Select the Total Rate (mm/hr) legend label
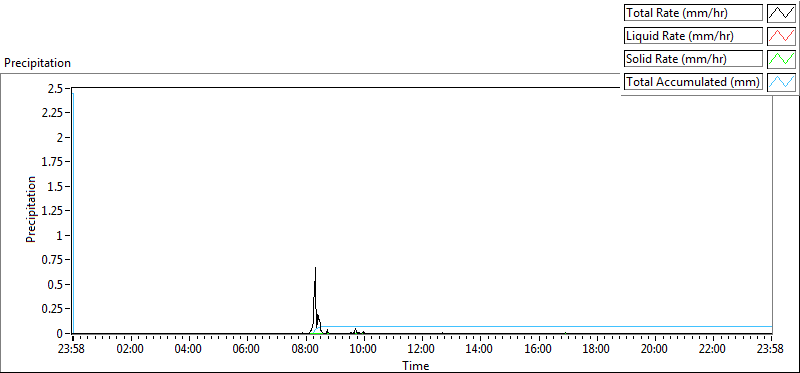 pos(694,13)
